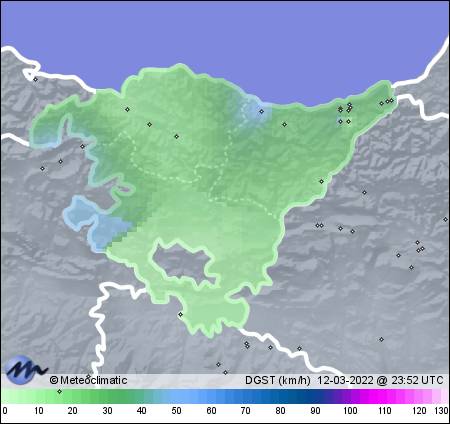Click the 12-03-2022 date stamp
450x424 pixels.
[345, 380]
